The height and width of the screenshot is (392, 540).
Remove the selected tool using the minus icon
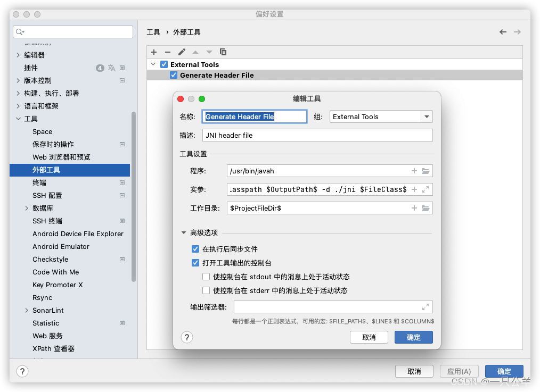(168, 52)
